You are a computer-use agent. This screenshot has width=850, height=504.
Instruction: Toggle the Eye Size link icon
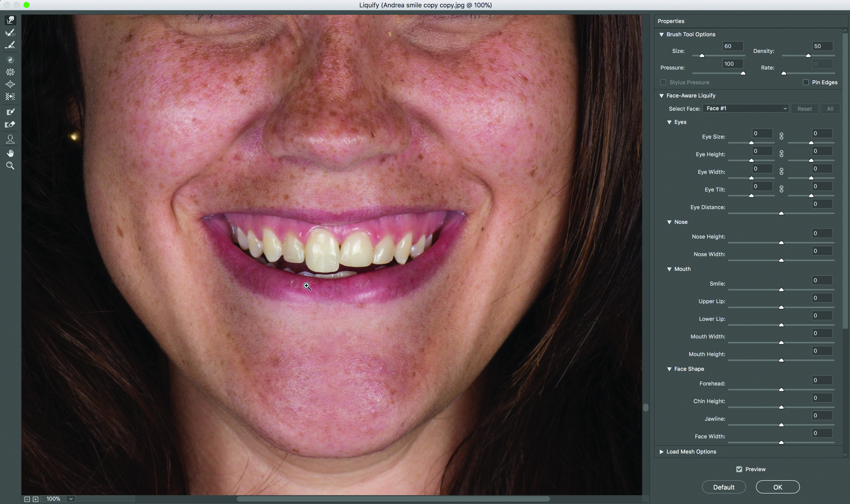781,136
